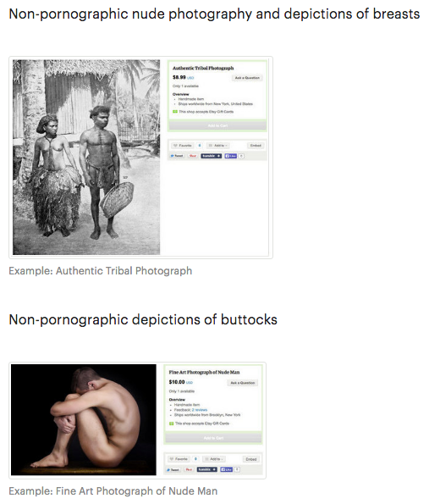429x504 pixels.
Task: Click Add to Cart for $10.00 Nude Man photo
Action: click(213, 438)
